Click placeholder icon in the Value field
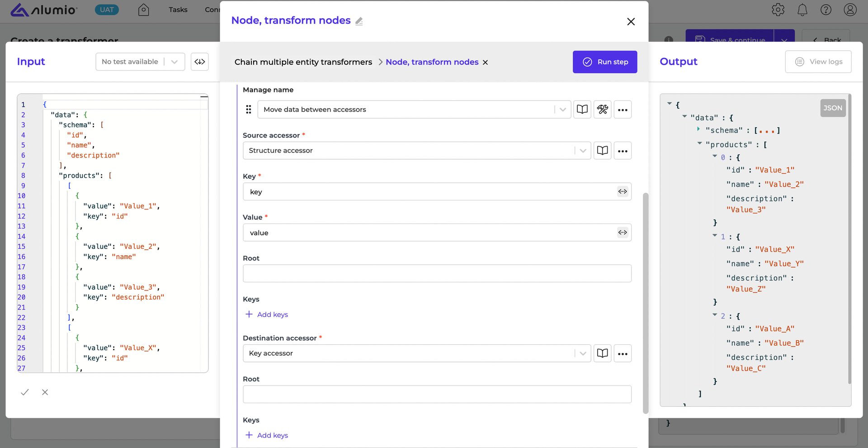868x448 pixels. click(623, 233)
